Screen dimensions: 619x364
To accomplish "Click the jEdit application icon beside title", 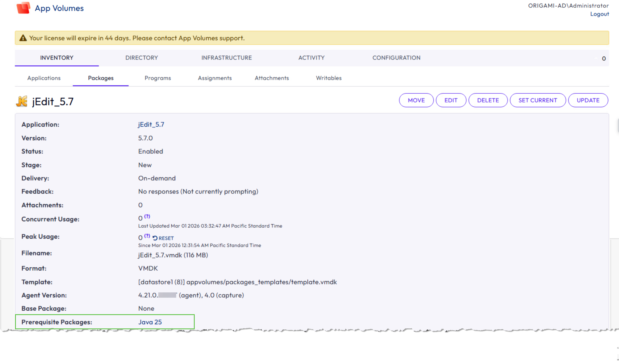I will click(x=22, y=101).
